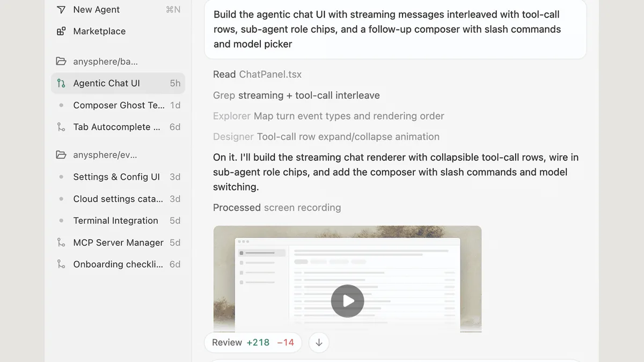Click the status dot beside Terminal Integration
This screenshot has height=362, width=644.
point(61,221)
